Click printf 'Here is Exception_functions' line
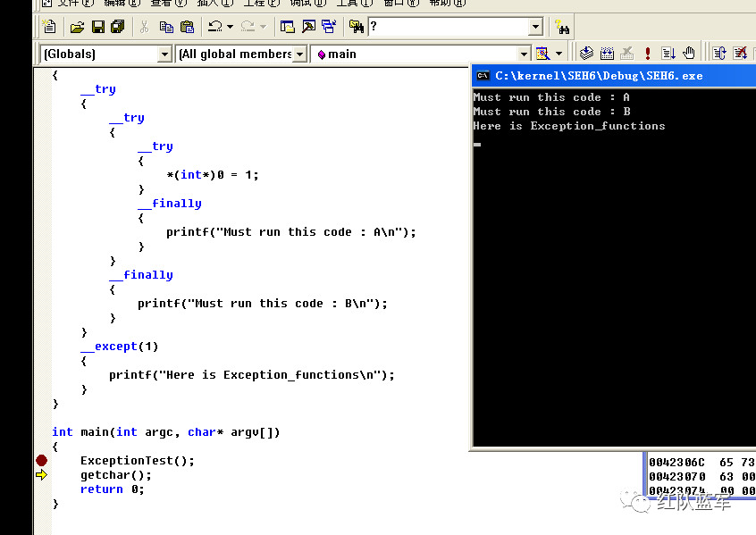This screenshot has width=756, height=535. pos(252,375)
